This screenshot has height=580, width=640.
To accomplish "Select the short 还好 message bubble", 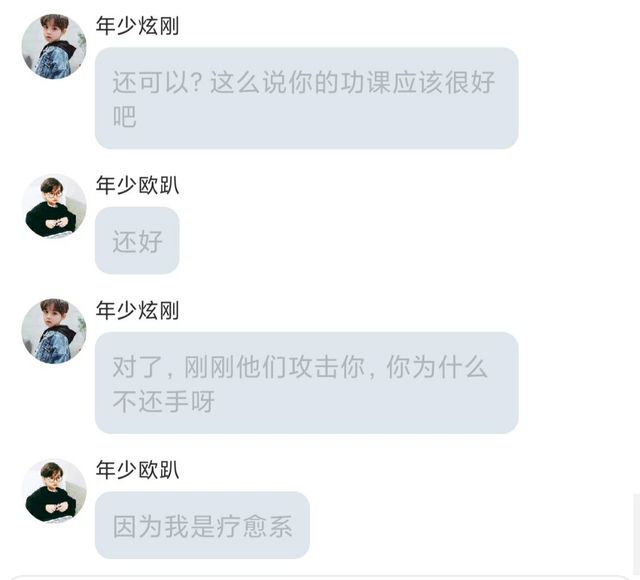I will coord(137,240).
